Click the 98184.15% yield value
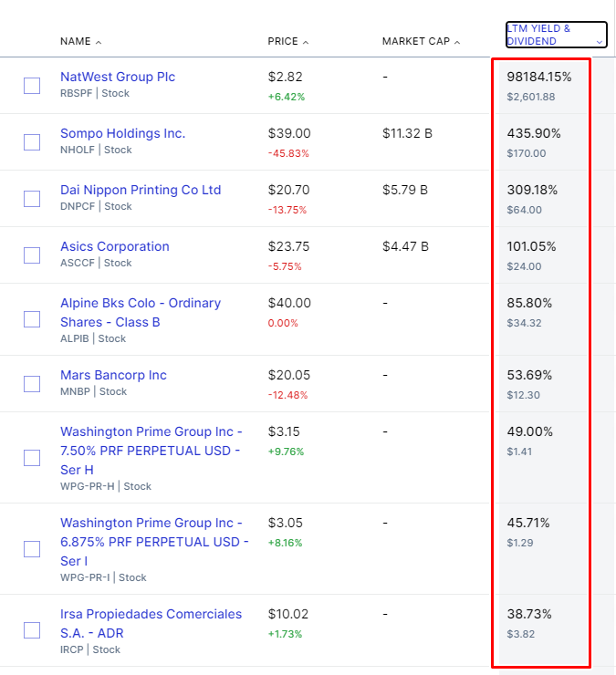 click(539, 77)
